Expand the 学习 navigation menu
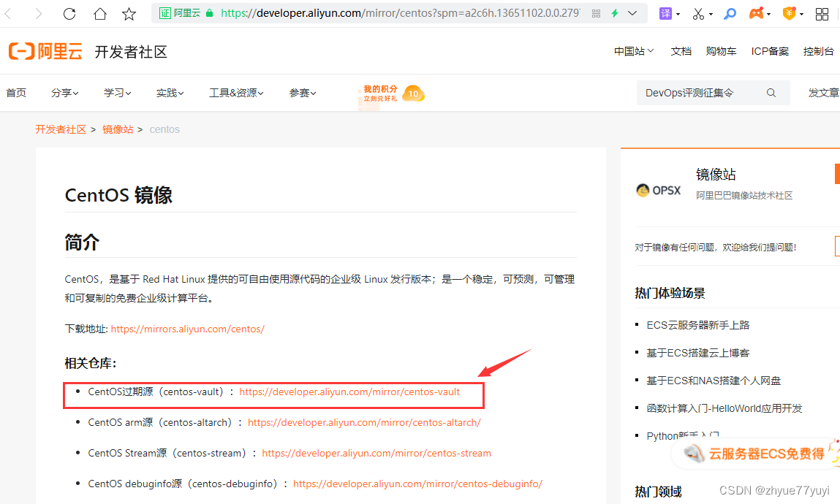Screen dimensions: 840x504 [x=117, y=93]
